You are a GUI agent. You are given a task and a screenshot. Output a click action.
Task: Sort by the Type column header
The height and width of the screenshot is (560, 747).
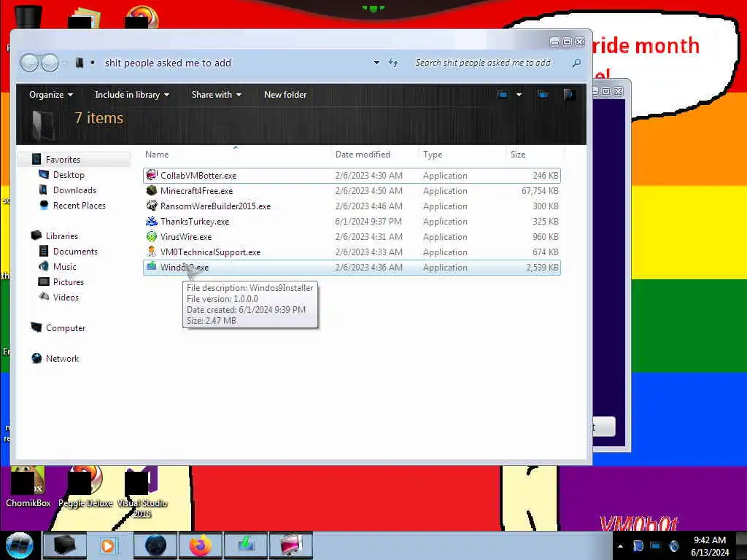461,155
